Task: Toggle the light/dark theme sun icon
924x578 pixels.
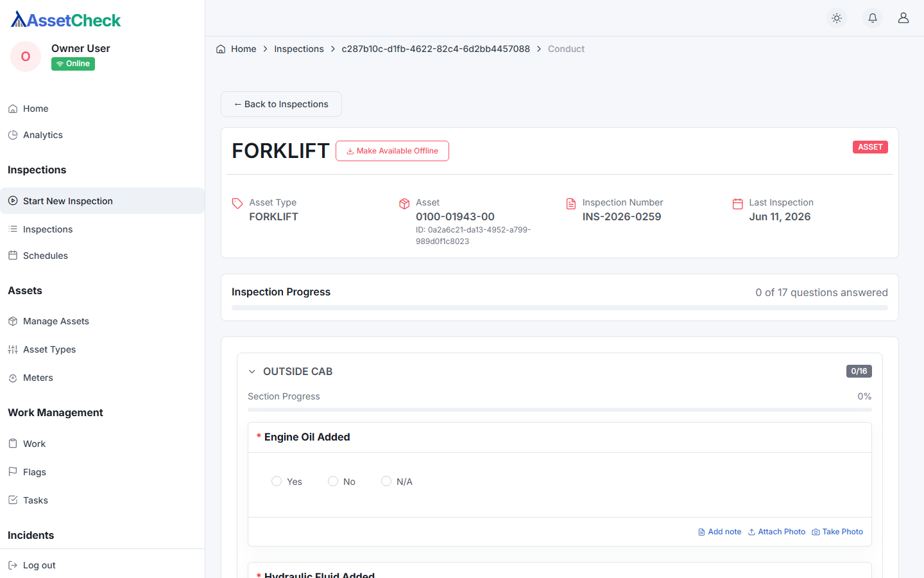Action: [x=837, y=18]
